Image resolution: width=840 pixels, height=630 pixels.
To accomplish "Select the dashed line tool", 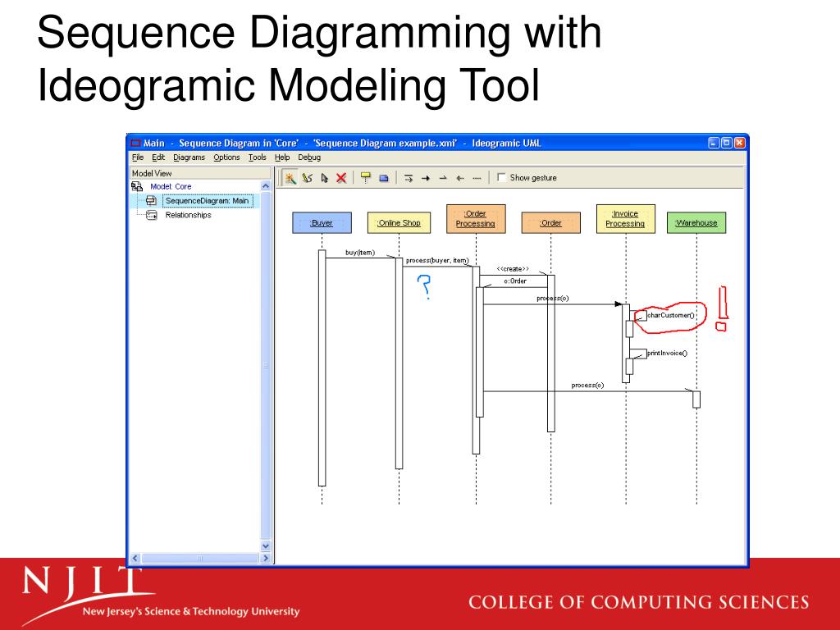I will (x=477, y=178).
